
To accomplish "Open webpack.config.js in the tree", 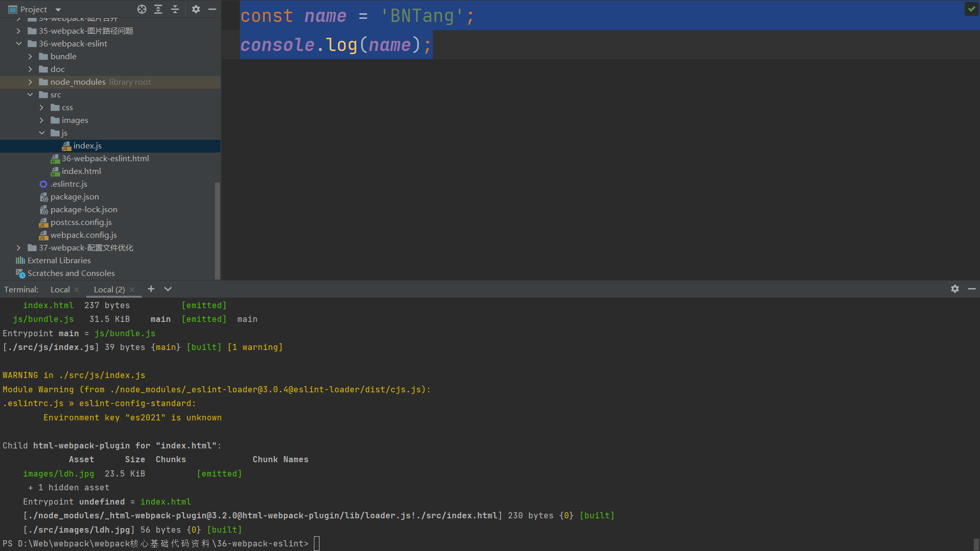I will (83, 235).
